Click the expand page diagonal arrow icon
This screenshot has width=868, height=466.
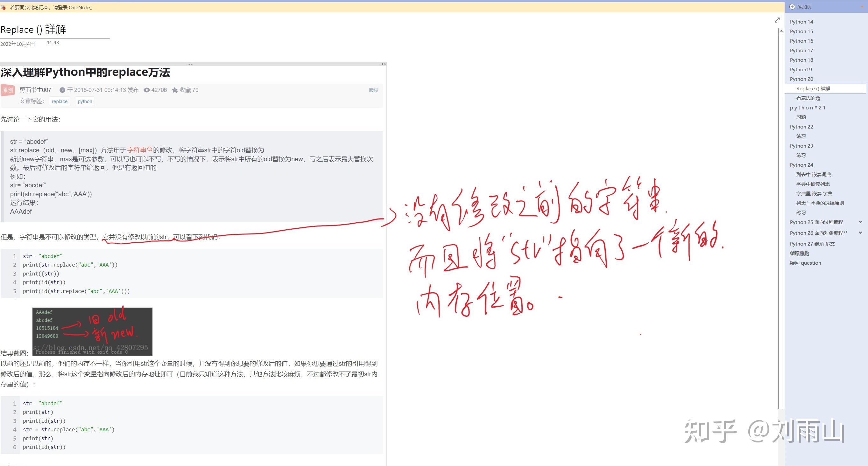777,20
